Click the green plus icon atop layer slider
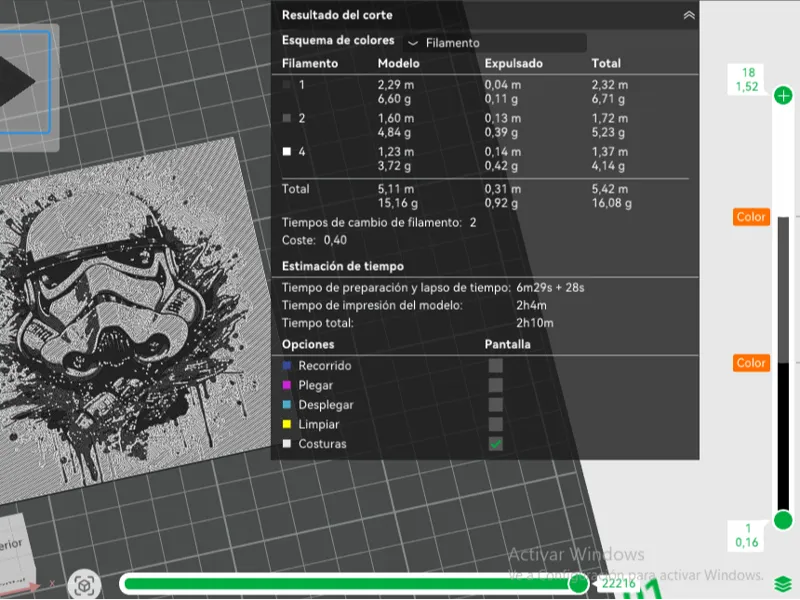 (x=783, y=95)
